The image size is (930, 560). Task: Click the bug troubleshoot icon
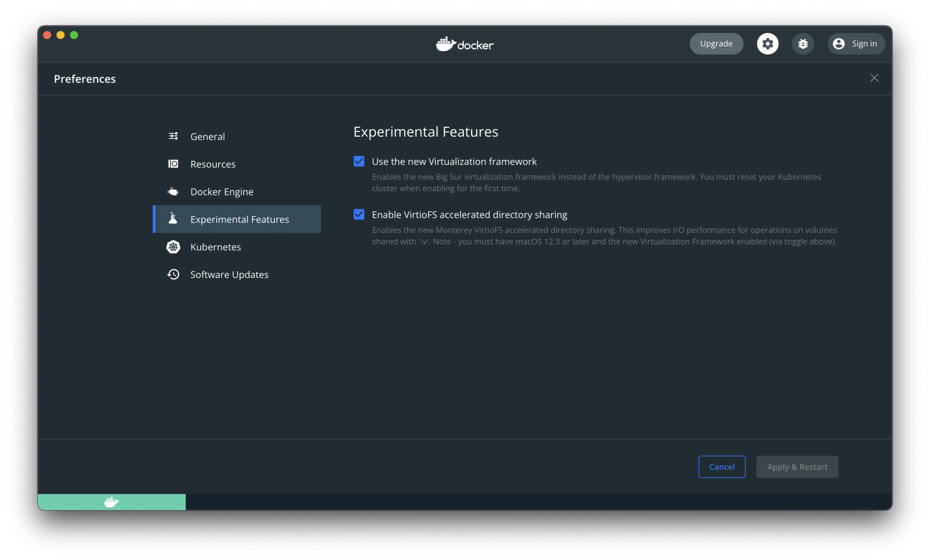point(803,44)
